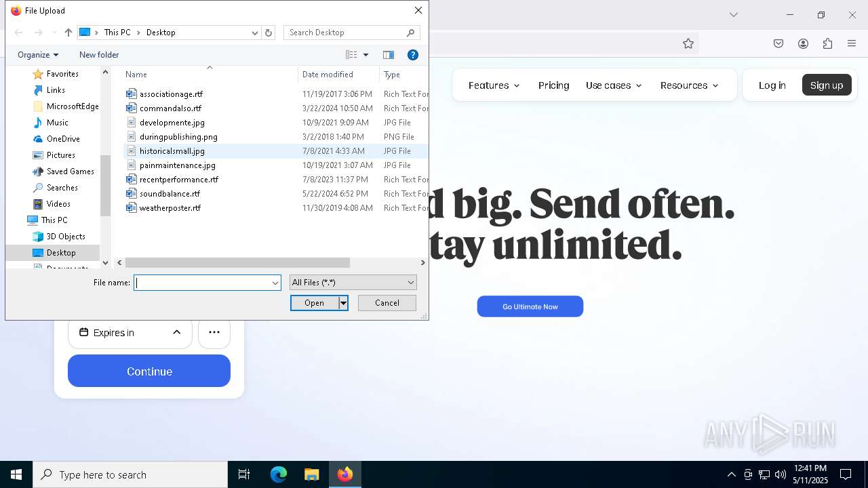The image size is (868, 488).
Task: List all Firefox tabs chevron
Action: (x=733, y=14)
